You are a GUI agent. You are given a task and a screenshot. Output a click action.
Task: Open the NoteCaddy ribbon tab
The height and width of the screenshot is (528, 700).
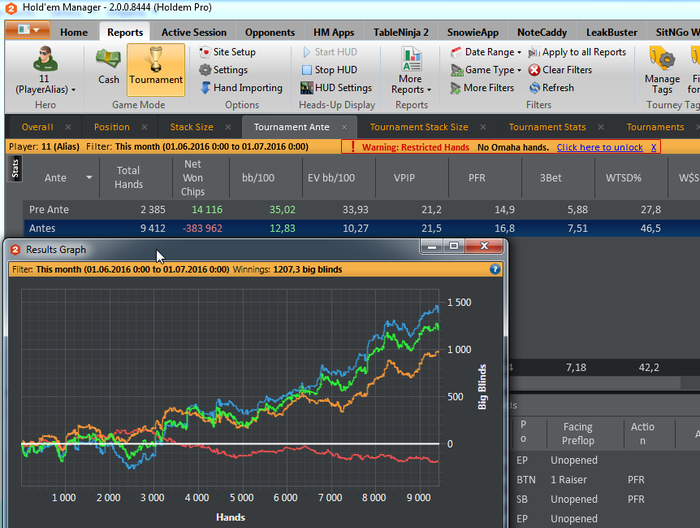pyautogui.click(x=542, y=33)
